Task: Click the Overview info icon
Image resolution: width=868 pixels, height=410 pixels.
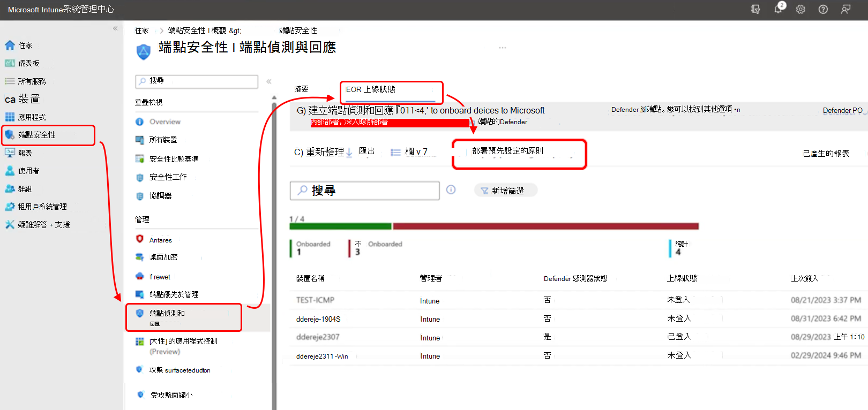Action: click(x=139, y=122)
